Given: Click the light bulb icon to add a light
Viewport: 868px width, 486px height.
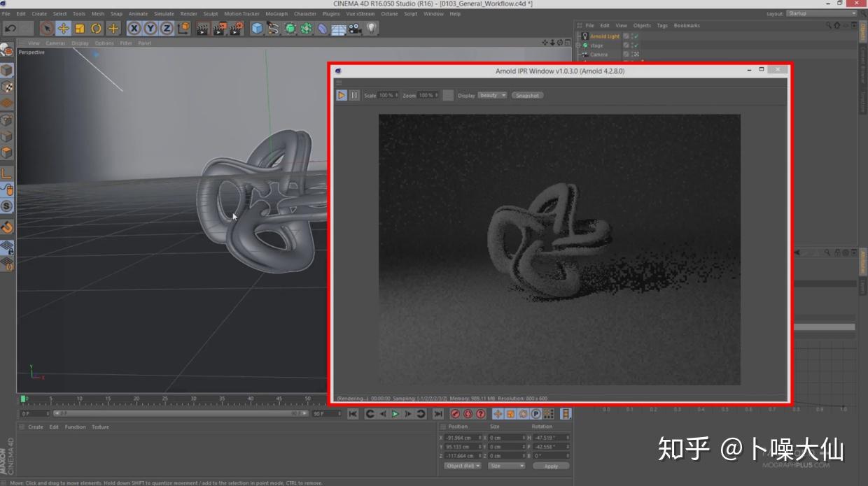Looking at the screenshot, I should [371, 28].
